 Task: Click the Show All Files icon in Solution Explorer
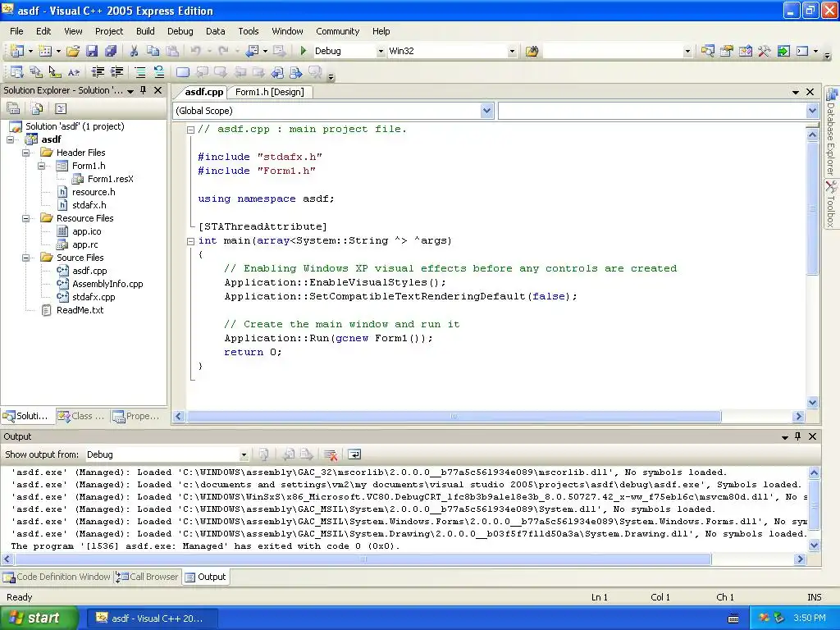coord(37,109)
